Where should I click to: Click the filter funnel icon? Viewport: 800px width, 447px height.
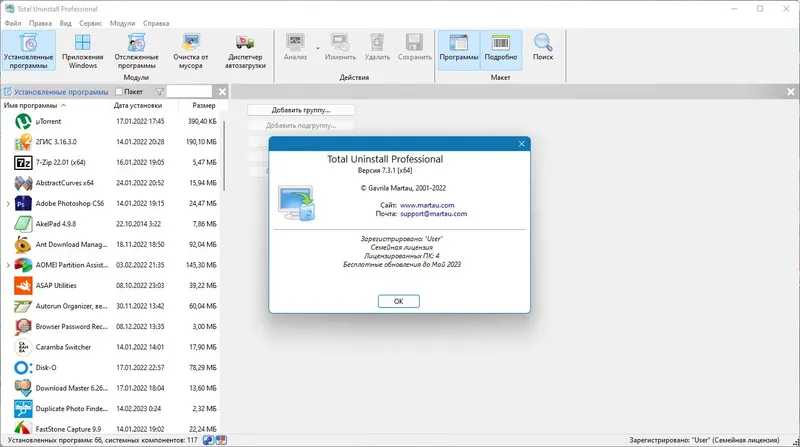point(159,92)
